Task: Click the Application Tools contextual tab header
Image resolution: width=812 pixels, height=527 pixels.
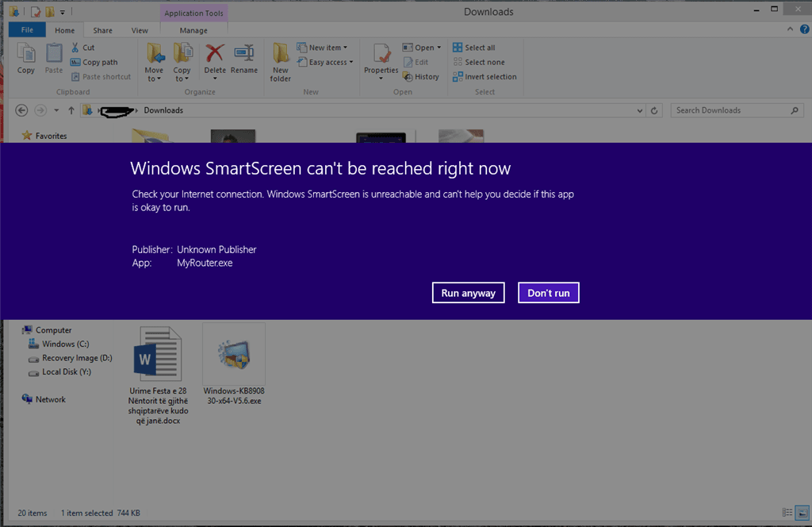Action: 193,13
